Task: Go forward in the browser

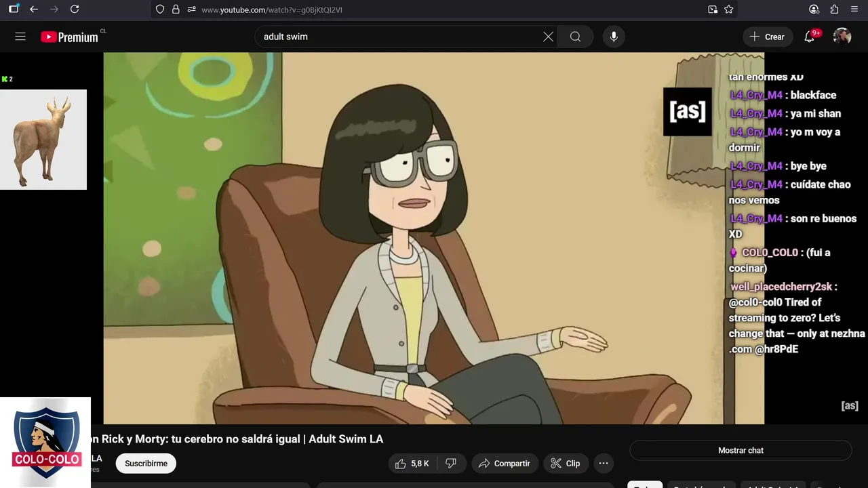Action: pos(54,9)
